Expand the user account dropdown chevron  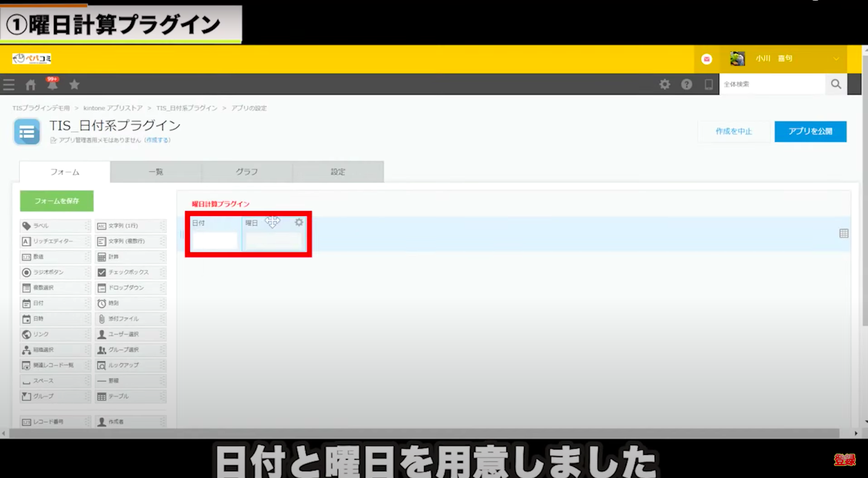(x=837, y=59)
